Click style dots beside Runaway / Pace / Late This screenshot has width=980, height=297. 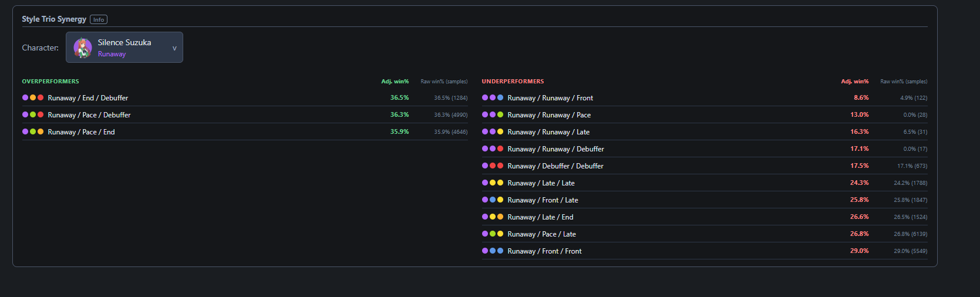(493, 234)
